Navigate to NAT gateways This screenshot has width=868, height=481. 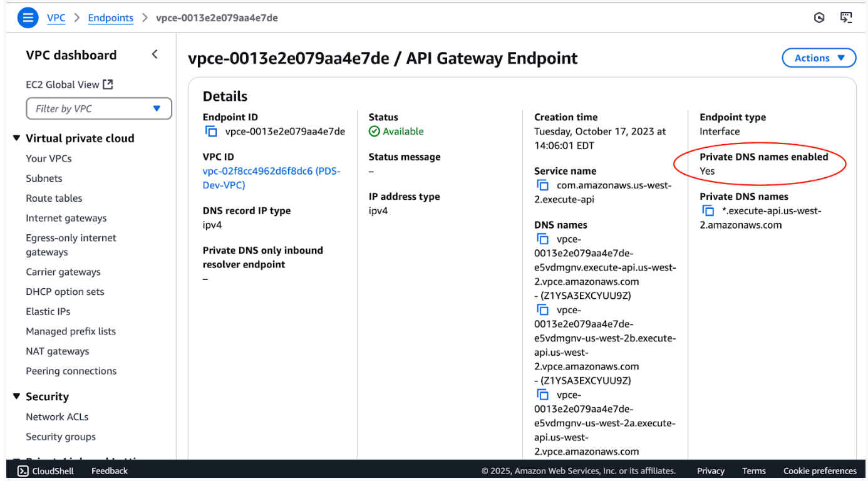coord(58,351)
